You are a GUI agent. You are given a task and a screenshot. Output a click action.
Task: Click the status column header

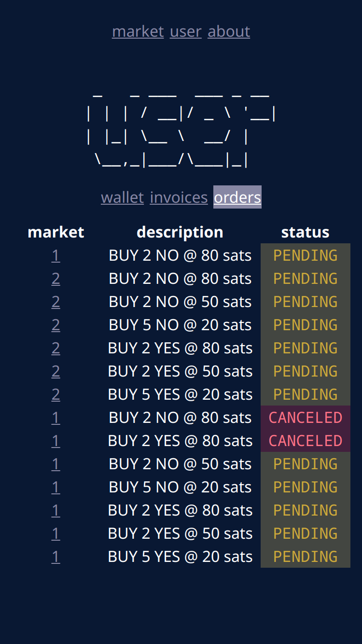point(305,232)
